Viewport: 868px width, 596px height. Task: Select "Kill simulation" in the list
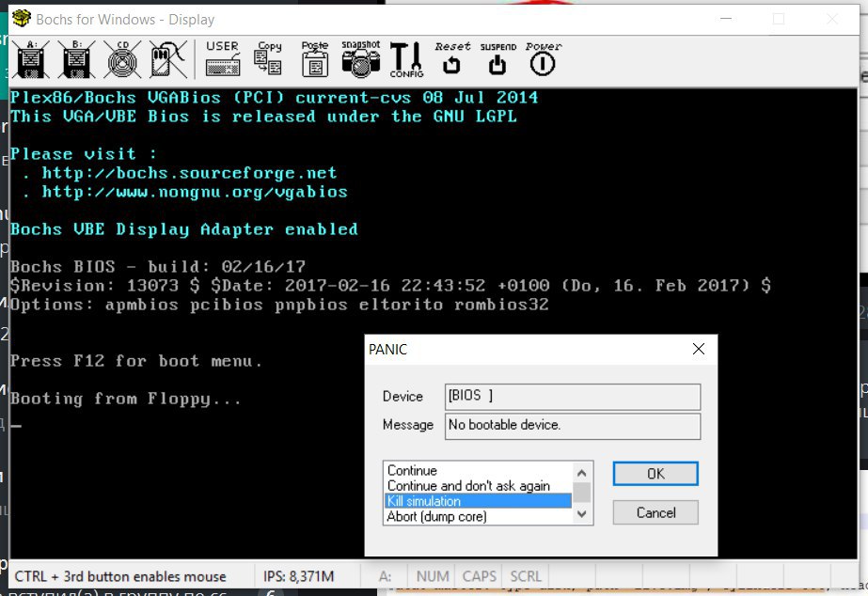[x=478, y=501]
